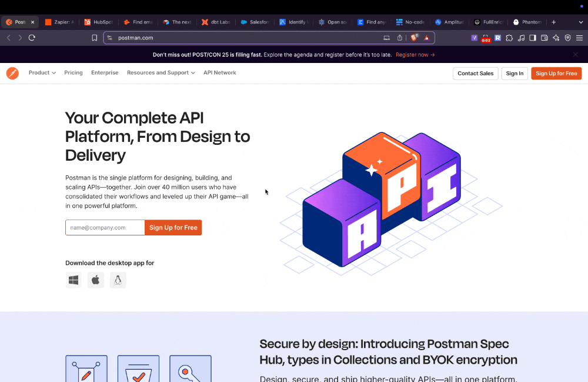The height and width of the screenshot is (382, 588).
Task: Switch to the Salesforce tab
Action: (x=255, y=22)
